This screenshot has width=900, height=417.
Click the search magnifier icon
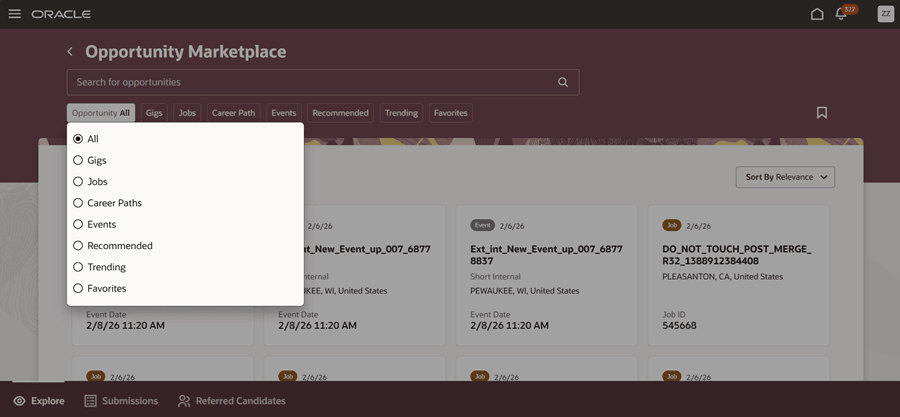coord(562,82)
